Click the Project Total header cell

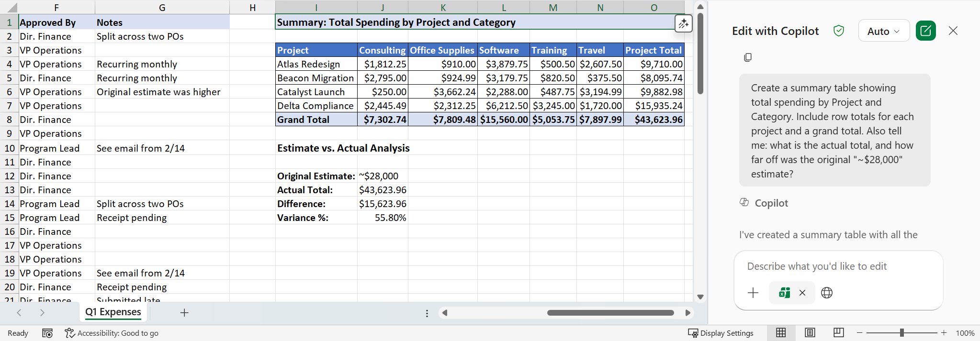click(x=654, y=50)
